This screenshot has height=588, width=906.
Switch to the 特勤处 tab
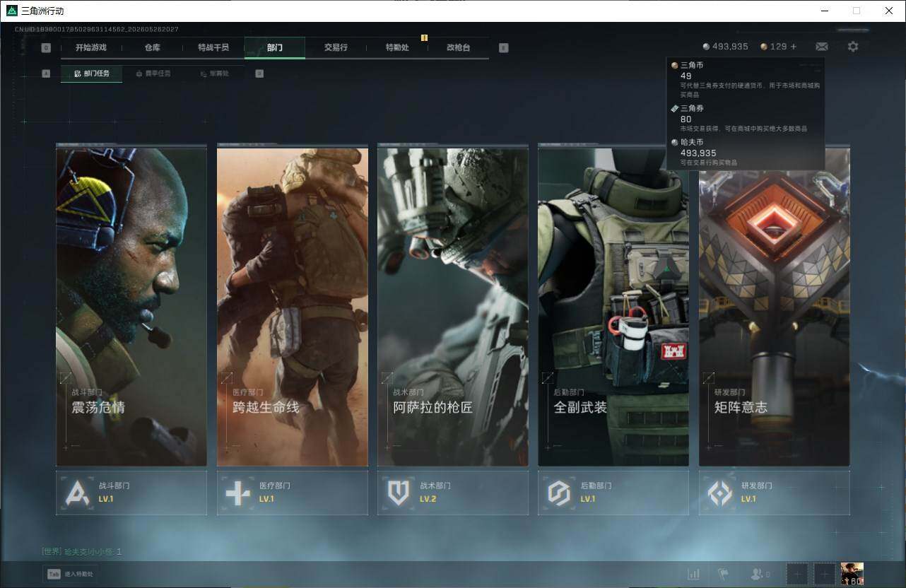(397, 48)
